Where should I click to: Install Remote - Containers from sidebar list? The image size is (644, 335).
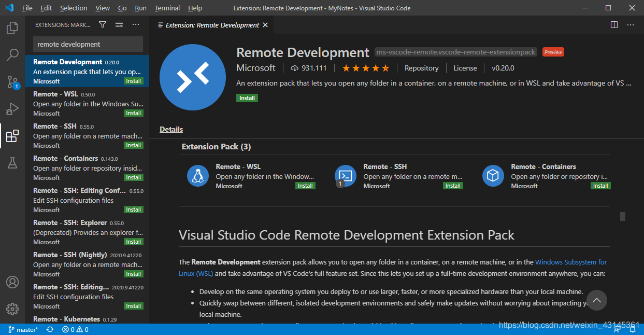click(134, 177)
